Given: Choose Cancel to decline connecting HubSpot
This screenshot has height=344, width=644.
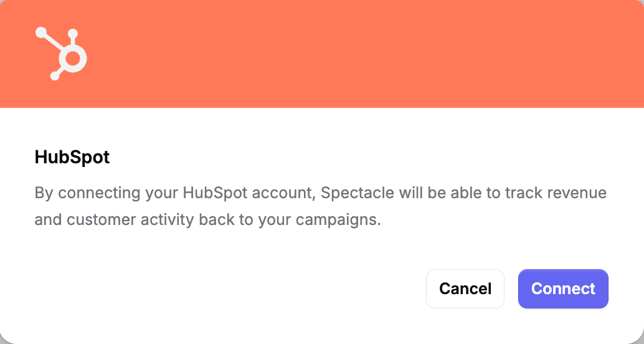Looking at the screenshot, I should tap(465, 289).
